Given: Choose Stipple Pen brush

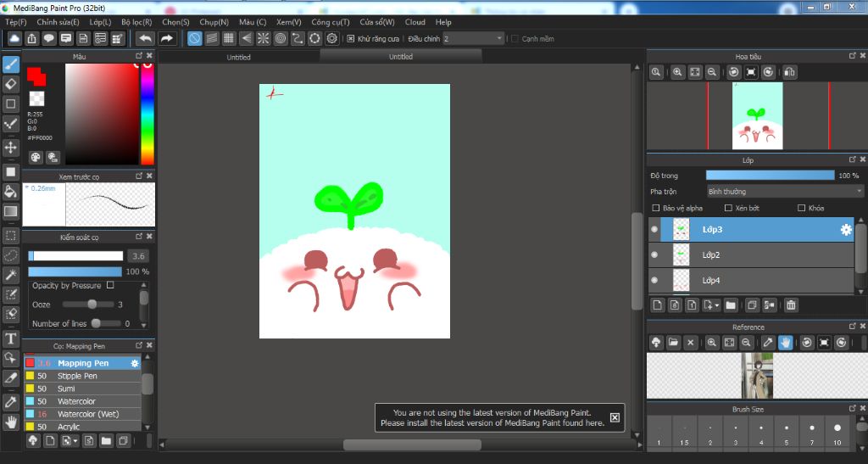Looking at the screenshot, I should point(83,376).
